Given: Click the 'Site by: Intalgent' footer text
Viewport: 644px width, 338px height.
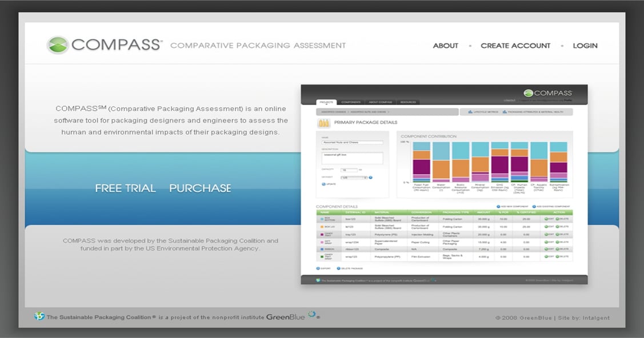Looking at the screenshot, I should click(583, 318).
